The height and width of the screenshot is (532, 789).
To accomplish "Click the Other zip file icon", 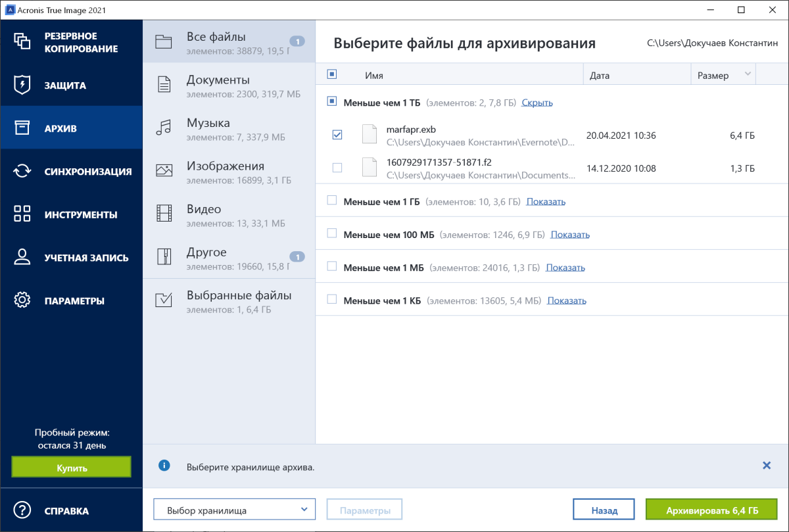I will pyautogui.click(x=163, y=256).
